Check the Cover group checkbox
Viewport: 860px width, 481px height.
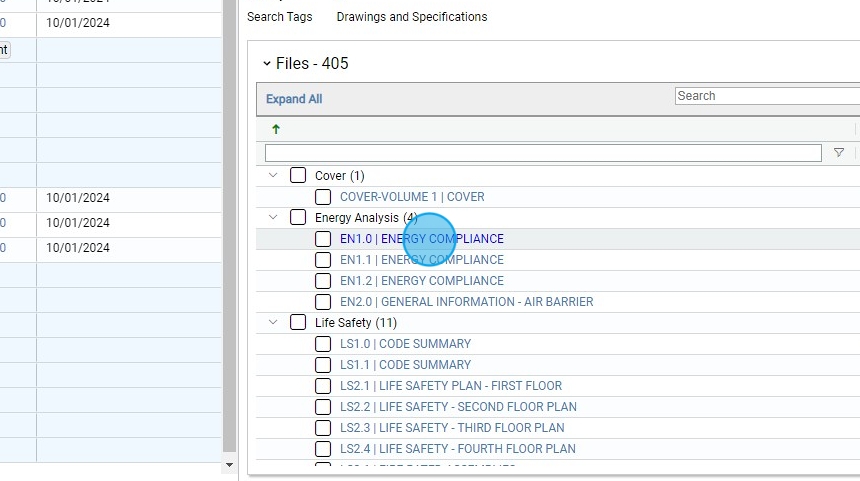click(x=298, y=176)
